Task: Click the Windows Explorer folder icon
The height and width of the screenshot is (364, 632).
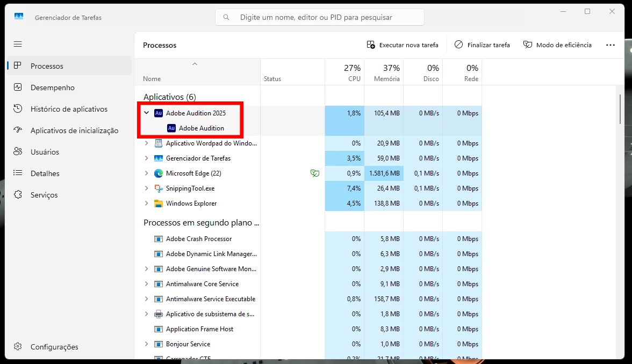Action: (159, 203)
